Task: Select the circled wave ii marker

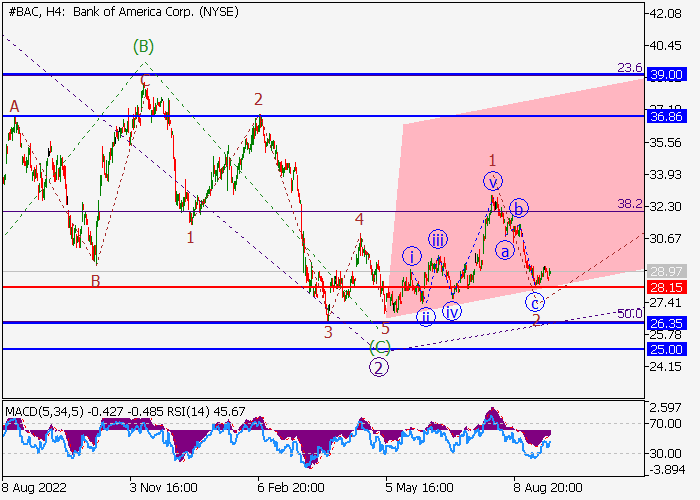Action: [427, 317]
